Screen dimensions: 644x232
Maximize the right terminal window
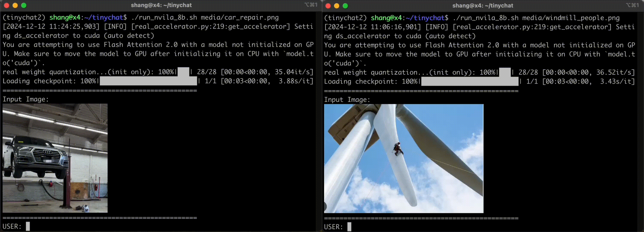click(345, 6)
